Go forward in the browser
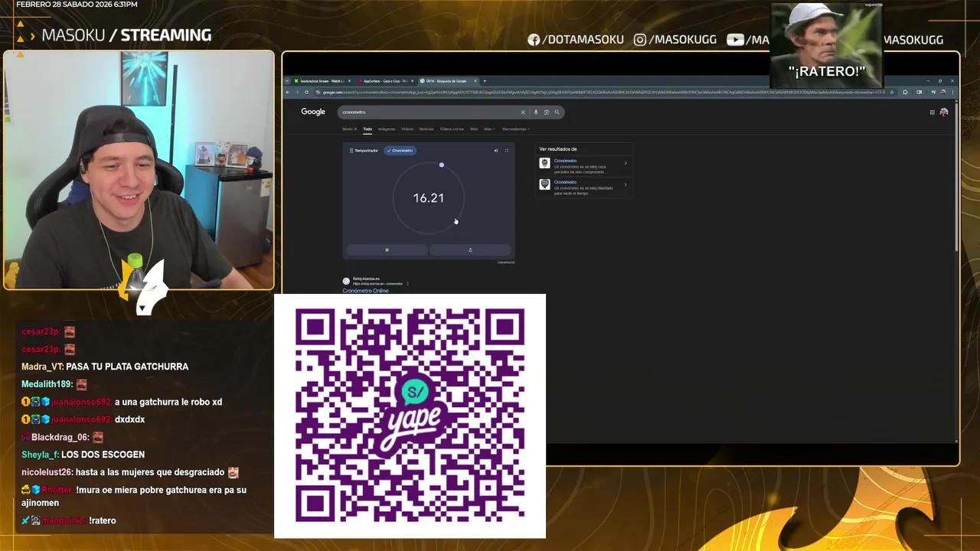980x551 pixels. click(x=297, y=92)
